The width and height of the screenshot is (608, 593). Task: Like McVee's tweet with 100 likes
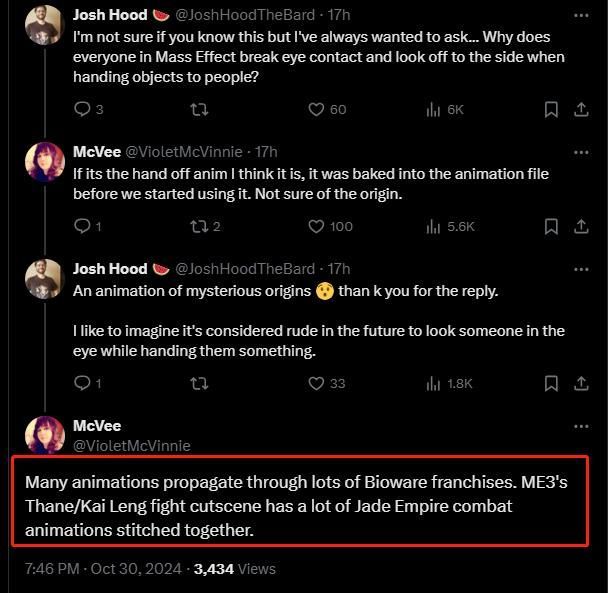316,226
